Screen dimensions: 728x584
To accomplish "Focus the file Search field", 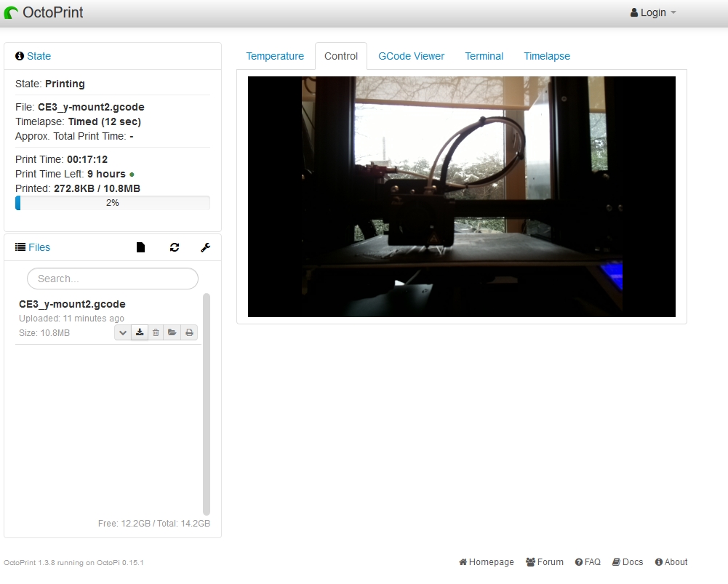I will point(113,279).
